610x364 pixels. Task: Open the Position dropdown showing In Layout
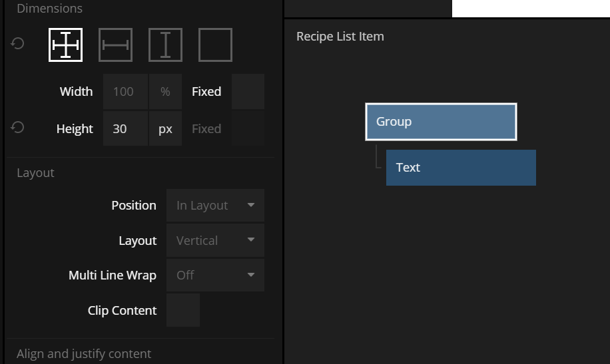click(215, 206)
